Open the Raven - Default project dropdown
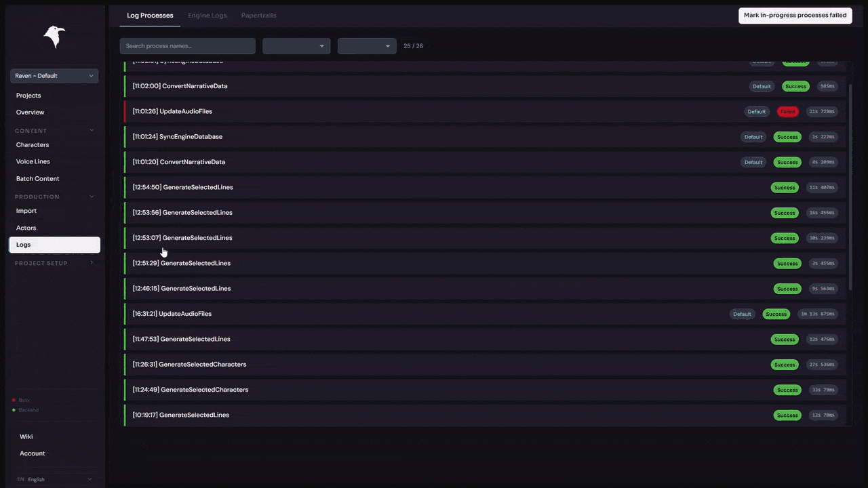The height and width of the screenshot is (488, 868). pos(54,76)
